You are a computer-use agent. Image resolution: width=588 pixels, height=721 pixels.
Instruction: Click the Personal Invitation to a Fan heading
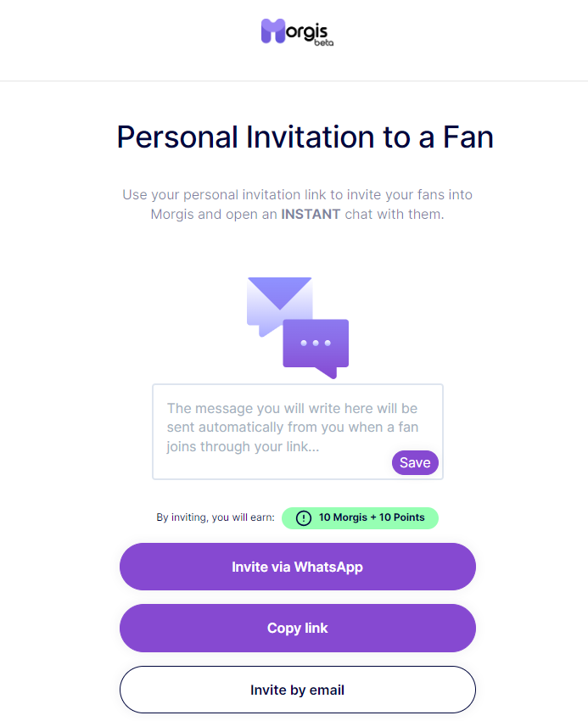(305, 137)
